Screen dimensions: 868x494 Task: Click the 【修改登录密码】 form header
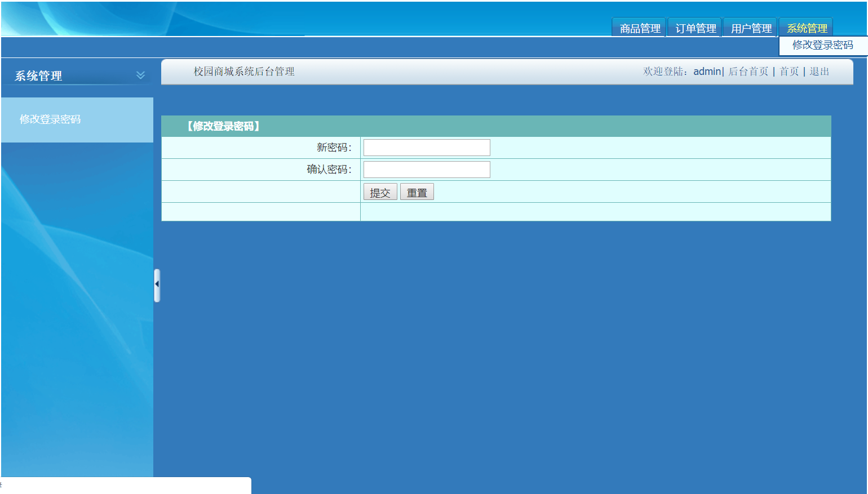(224, 126)
